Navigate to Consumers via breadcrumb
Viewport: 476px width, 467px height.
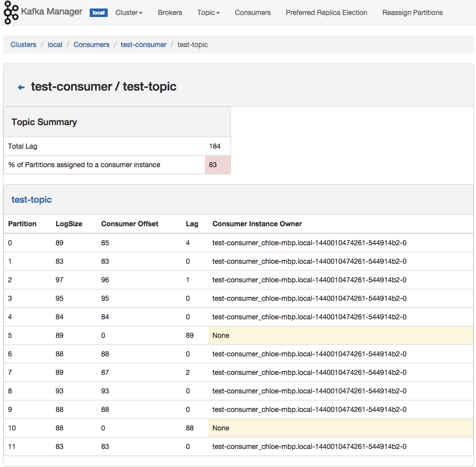pyautogui.click(x=91, y=45)
